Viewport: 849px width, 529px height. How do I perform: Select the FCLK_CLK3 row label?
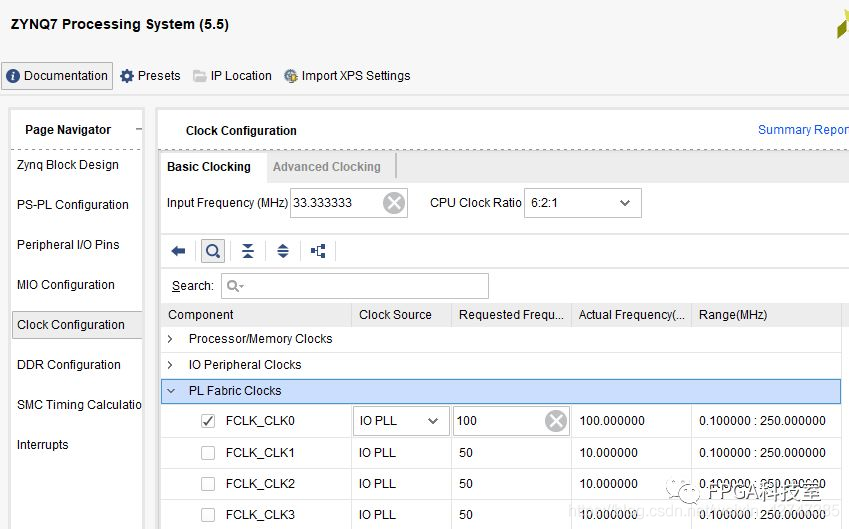[260, 514]
